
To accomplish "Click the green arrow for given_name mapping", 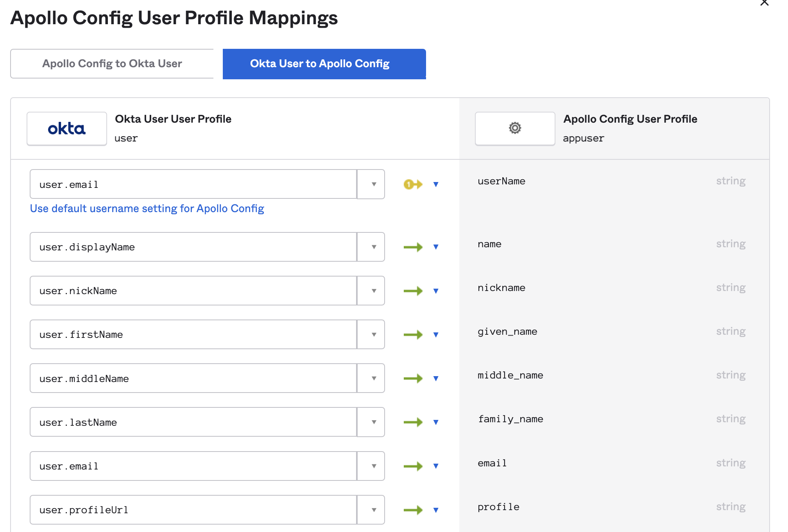I will (x=413, y=334).
